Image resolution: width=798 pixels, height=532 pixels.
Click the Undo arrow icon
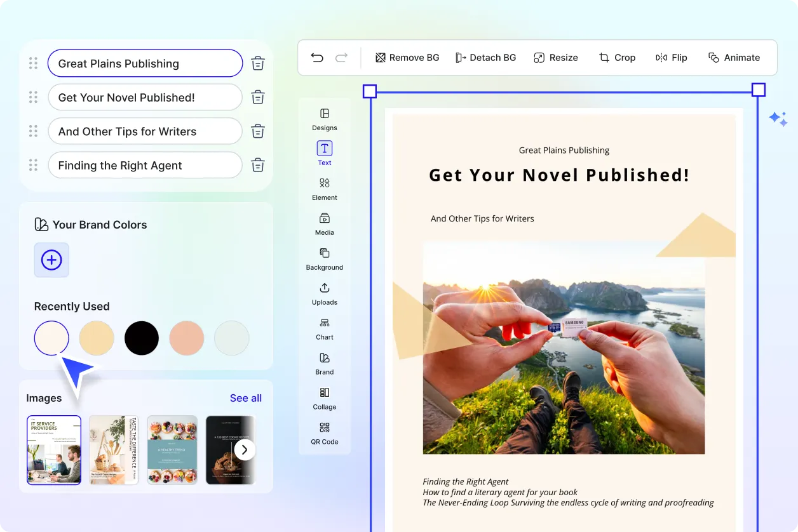(x=317, y=57)
